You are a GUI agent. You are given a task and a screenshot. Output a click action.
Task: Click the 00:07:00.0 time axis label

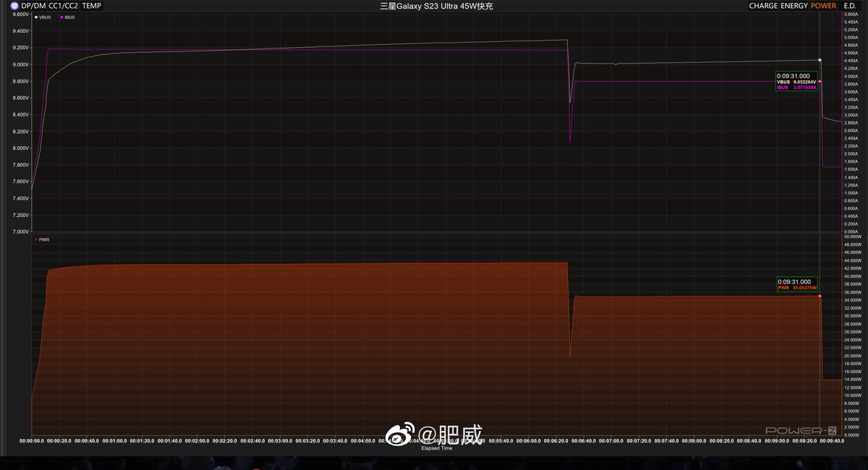coord(610,440)
